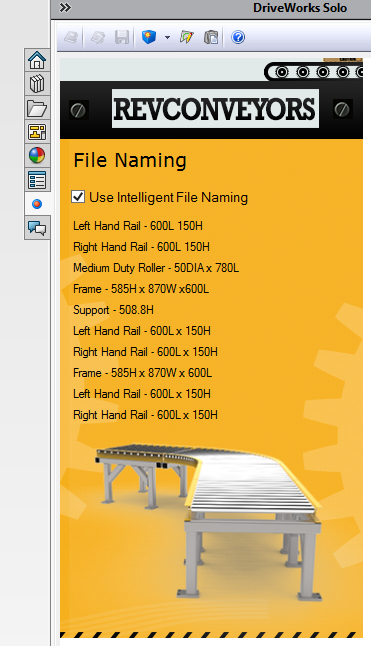Open the Appearances color ball tab

point(37,156)
